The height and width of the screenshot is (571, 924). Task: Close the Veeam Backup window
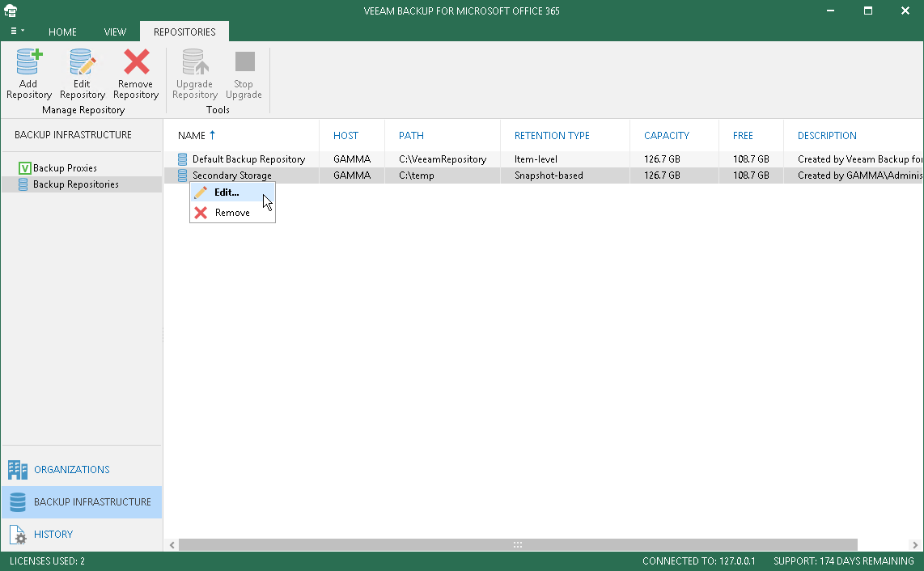[x=905, y=11]
